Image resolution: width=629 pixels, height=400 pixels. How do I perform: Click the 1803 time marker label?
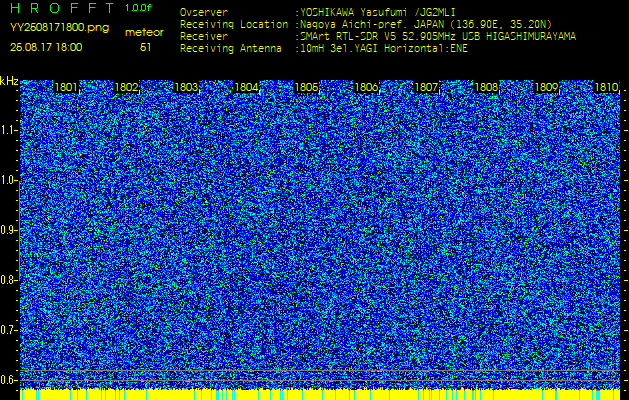pyautogui.click(x=186, y=87)
